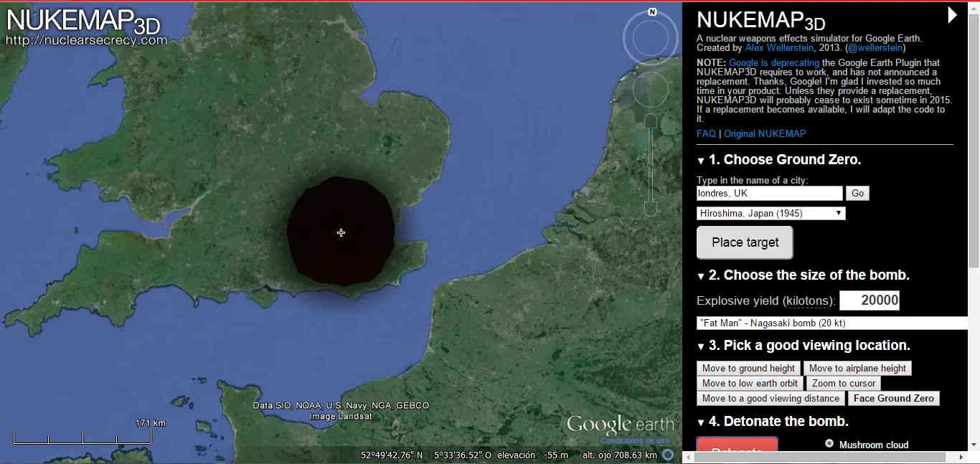Click Zoom to cursor button

coord(843,384)
